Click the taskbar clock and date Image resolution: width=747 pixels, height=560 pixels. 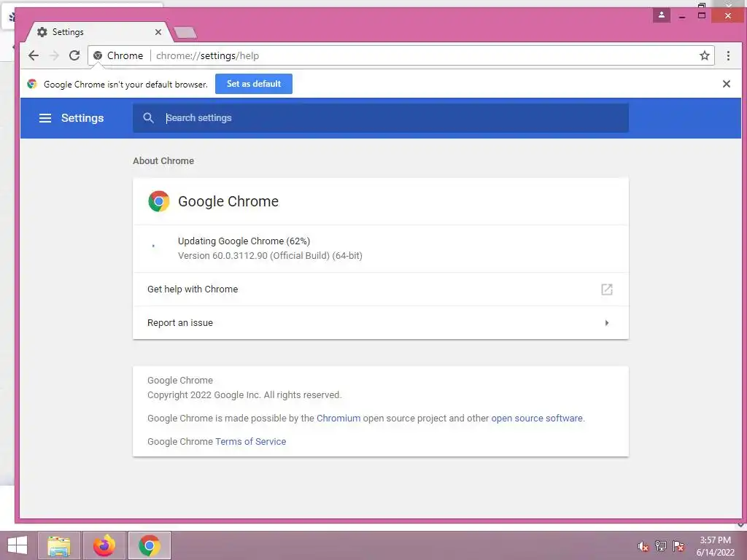point(715,546)
